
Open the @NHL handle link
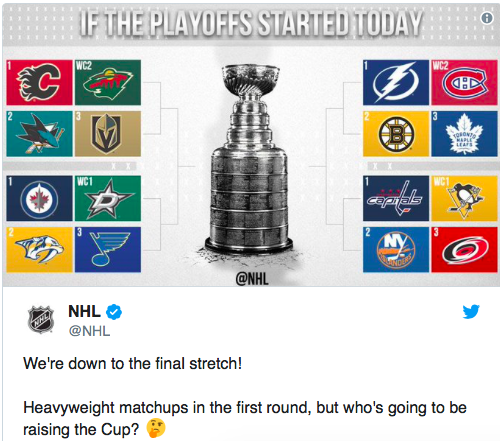tap(89, 331)
